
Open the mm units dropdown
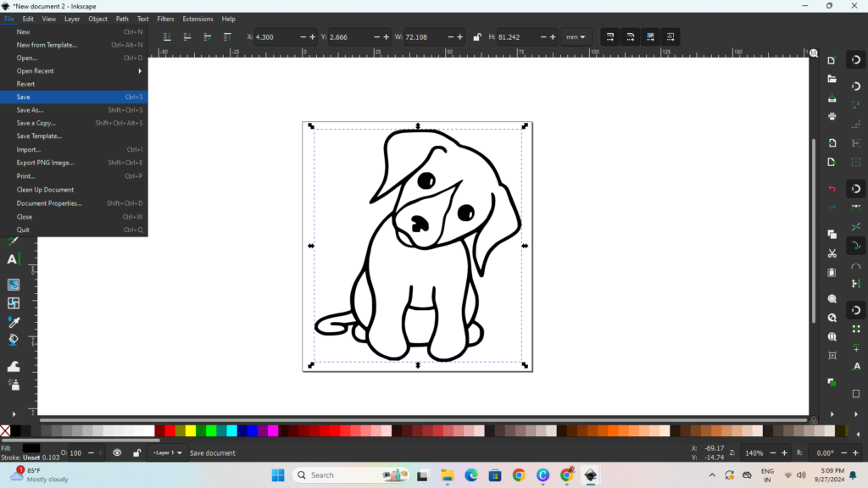click(576, 37)
